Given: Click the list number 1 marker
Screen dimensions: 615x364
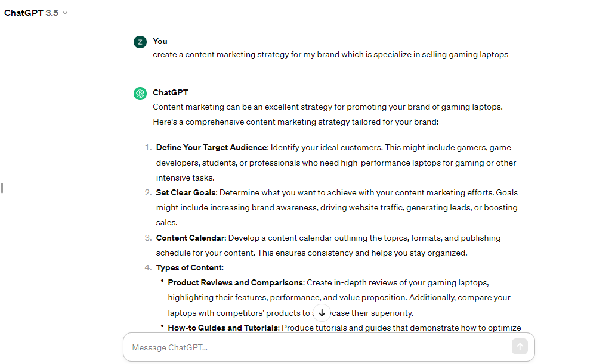Looking at the screenshot, I should (x=148, y=147).
